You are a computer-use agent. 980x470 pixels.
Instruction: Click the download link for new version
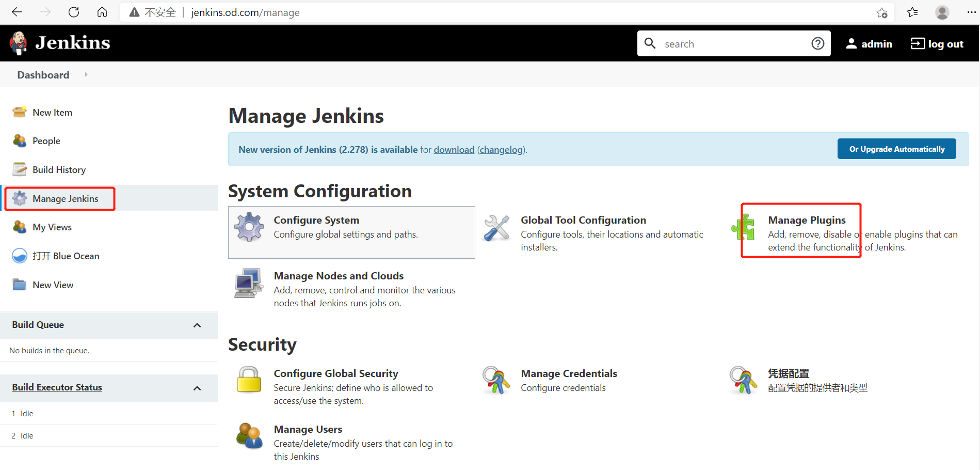454,149
